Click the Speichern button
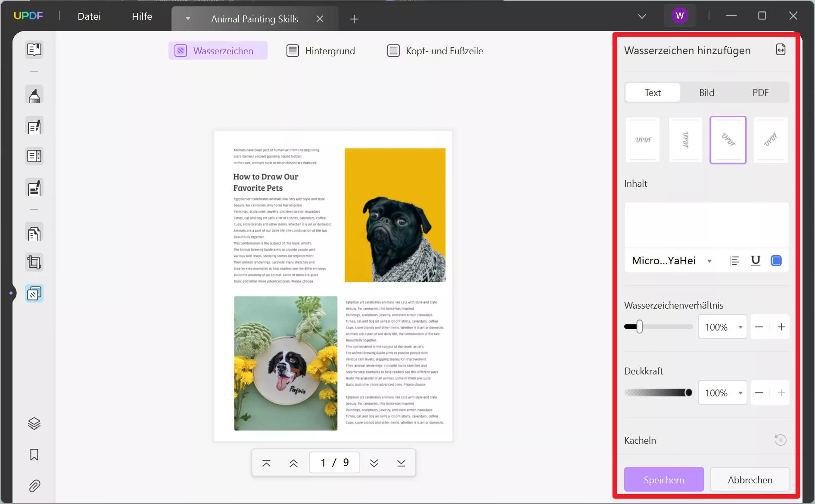The image size is (815, 504). pyautogui.click(x=663, y=479)
